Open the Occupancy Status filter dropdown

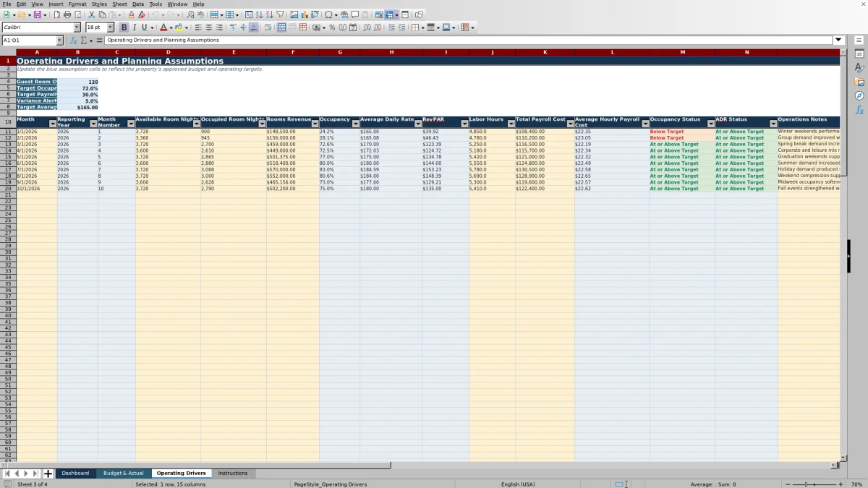[x=710, y=124]
